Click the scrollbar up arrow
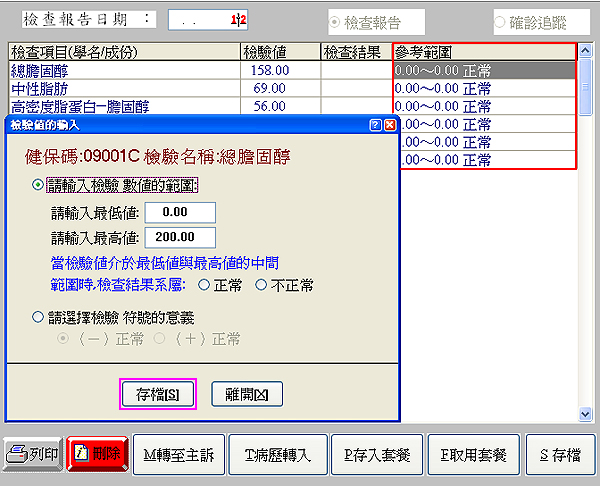The height and width of the screenshot is (486, 600). point(587,52)
